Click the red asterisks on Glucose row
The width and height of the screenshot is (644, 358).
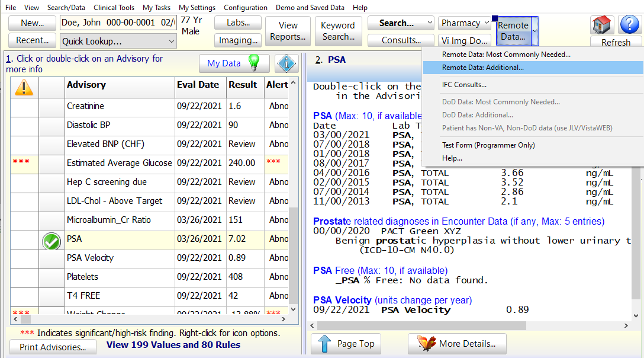click(x=21, y=162)
